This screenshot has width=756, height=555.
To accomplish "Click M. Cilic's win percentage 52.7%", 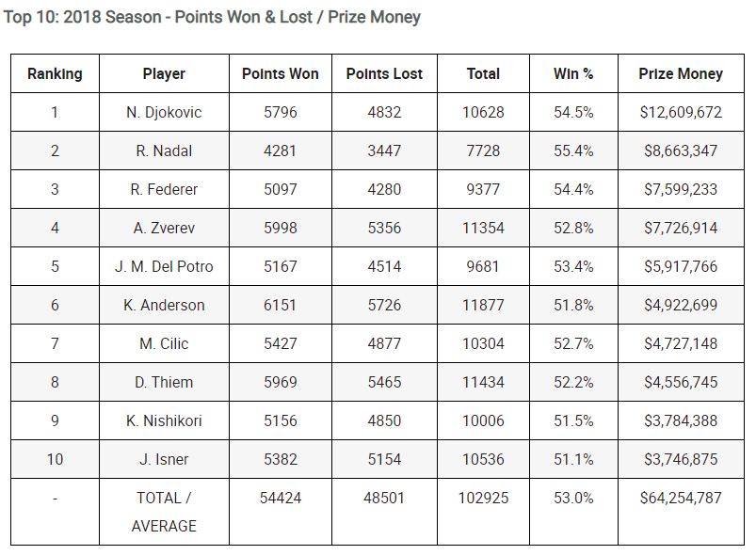I will 573,343.
